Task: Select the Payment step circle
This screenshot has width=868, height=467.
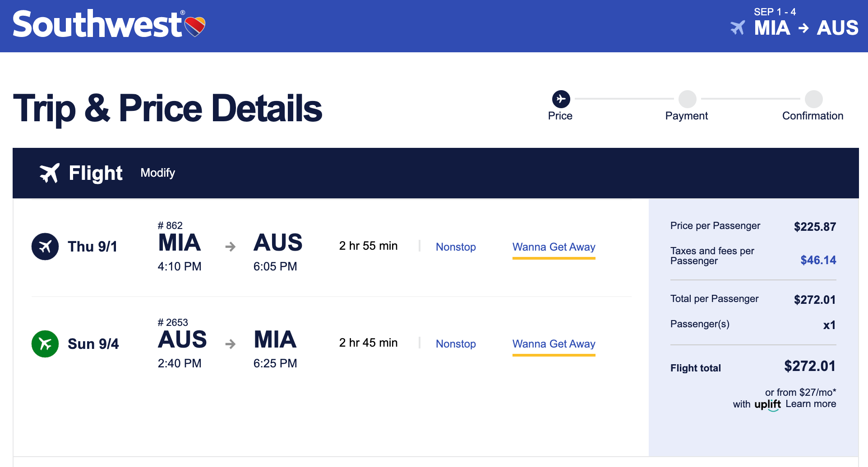Action: point(687,99)
